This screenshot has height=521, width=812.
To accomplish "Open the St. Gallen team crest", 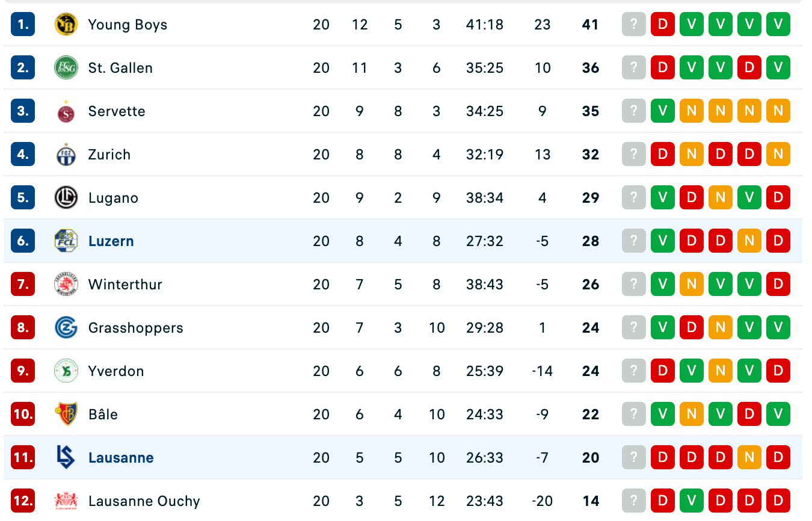I will pos(66,68).
